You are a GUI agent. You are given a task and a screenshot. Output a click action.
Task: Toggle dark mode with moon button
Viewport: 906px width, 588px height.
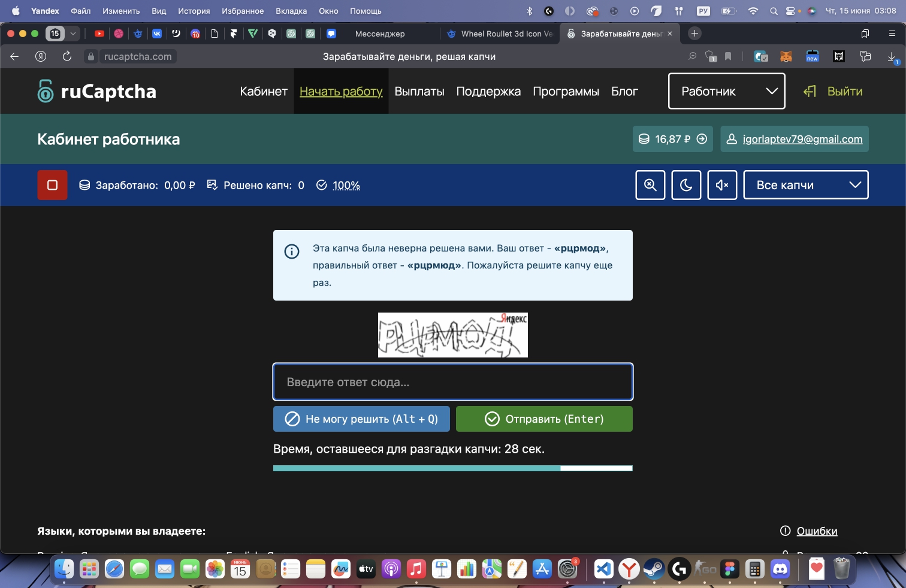tap(686, 185)
